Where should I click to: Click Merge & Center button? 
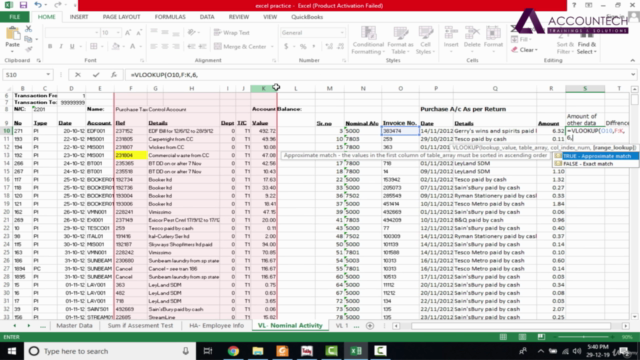(240, 47)
